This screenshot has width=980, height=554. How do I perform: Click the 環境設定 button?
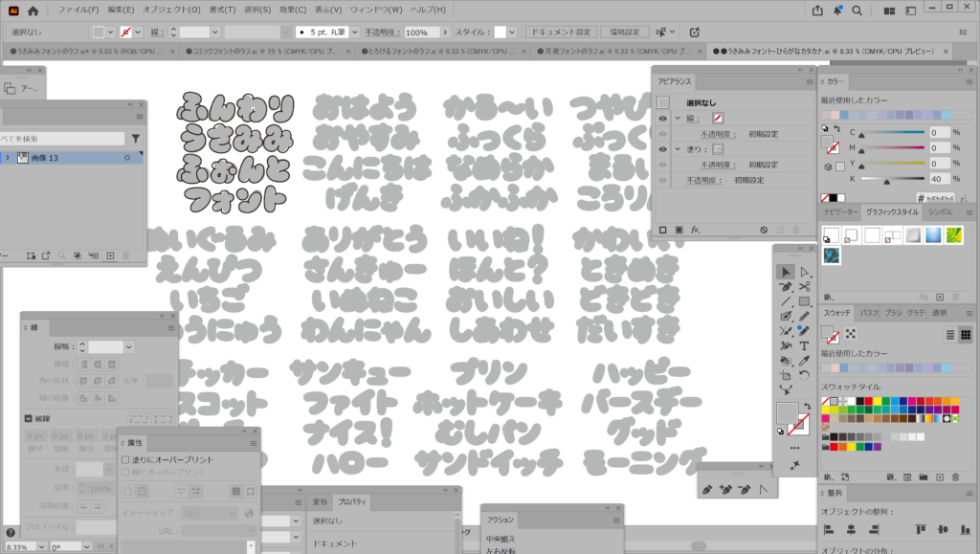pyautogui.click(x=624, y=32)
